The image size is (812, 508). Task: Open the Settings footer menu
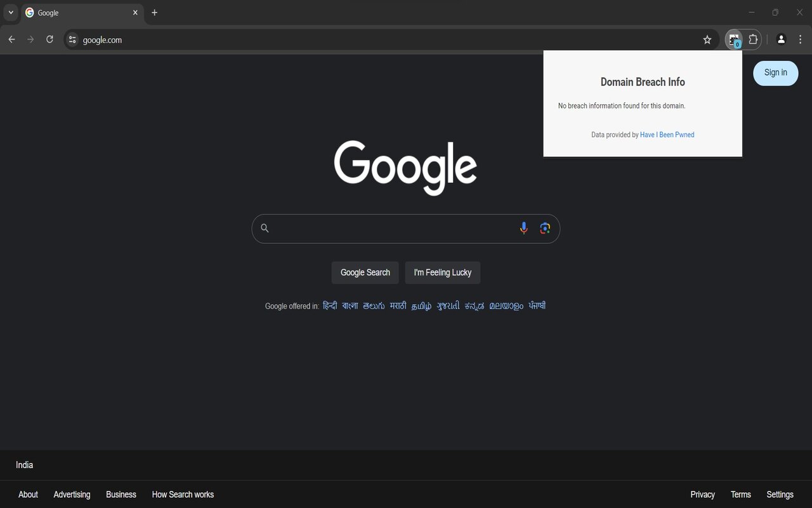pyautogui.click(x=780, y=495)
